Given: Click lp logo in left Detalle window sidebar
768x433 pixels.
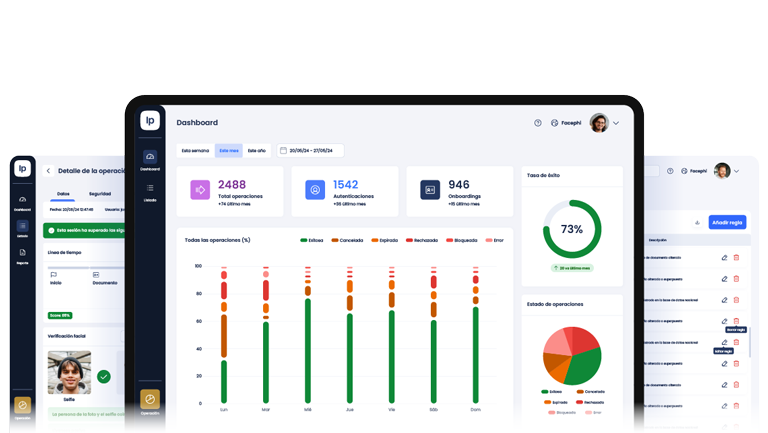Looking at the screenshot, I should pyautogui.click(x=23, y=168).
